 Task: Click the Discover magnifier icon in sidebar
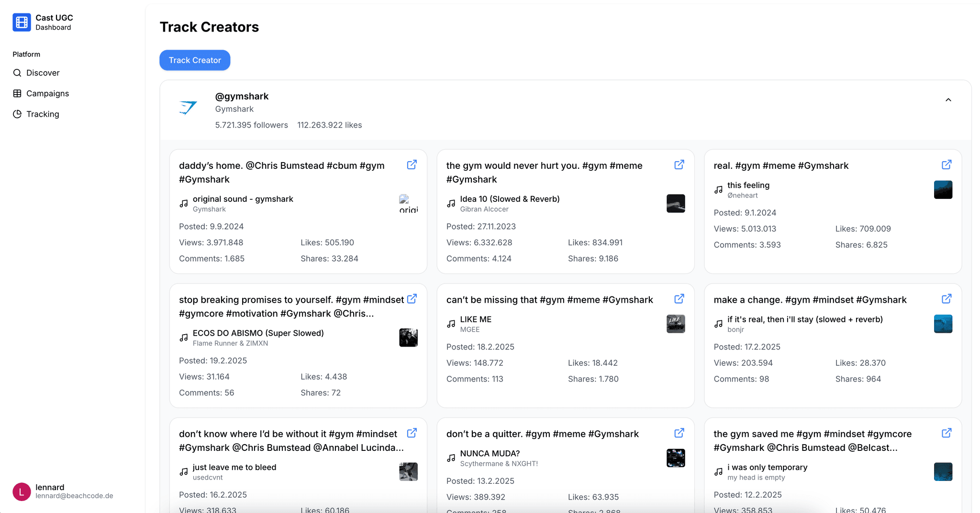(x=17, y=73)
